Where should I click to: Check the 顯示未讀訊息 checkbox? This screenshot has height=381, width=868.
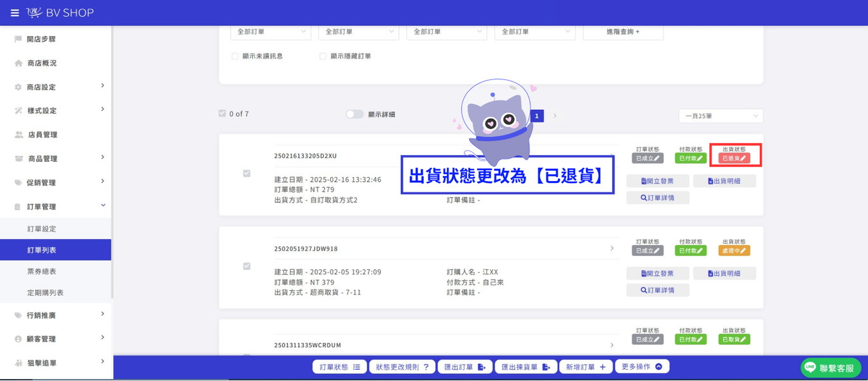coord(235,57)
